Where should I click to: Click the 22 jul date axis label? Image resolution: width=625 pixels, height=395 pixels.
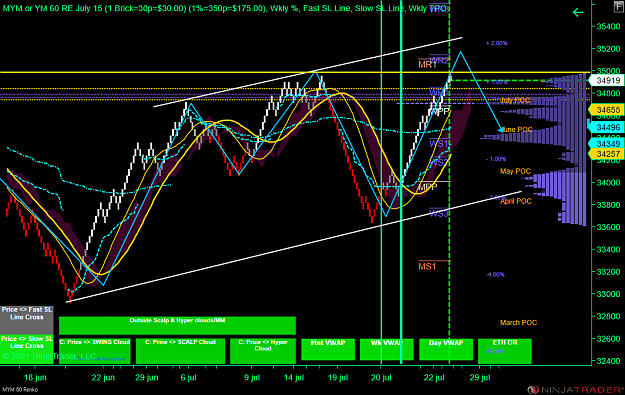[434, 377]
